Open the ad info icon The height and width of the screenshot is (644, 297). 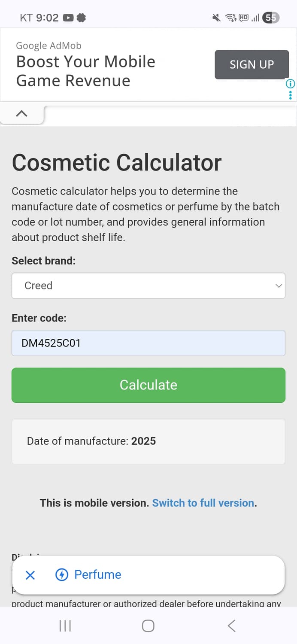point(291,83)
